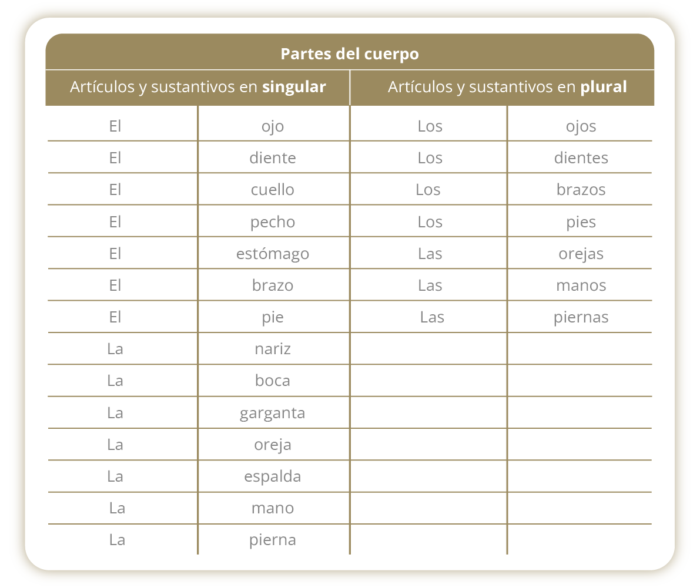
Task: Click the word 'ojo'
Action: tap(273, 126)
